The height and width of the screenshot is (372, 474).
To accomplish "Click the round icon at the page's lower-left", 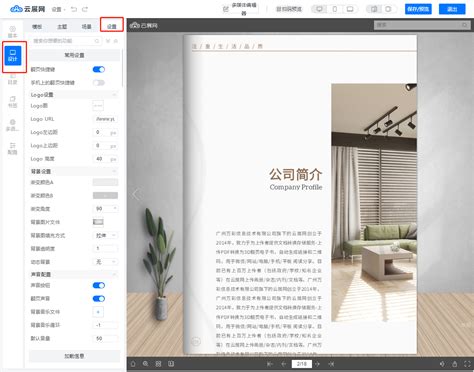I will tap(196, 341).
